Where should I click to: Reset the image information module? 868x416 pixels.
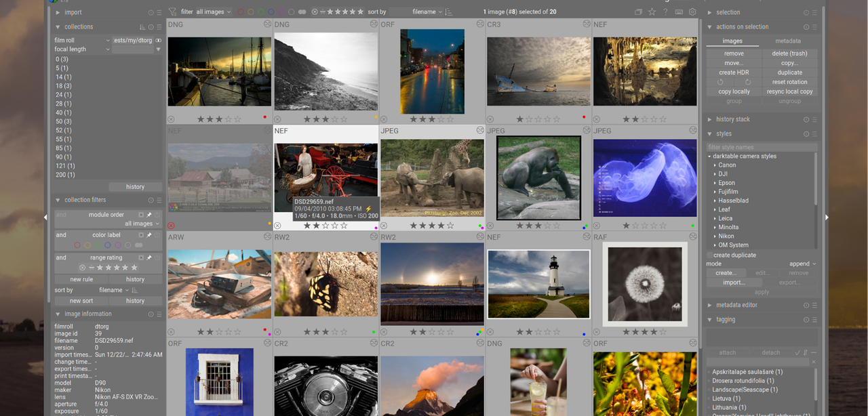tap(151, 314)
